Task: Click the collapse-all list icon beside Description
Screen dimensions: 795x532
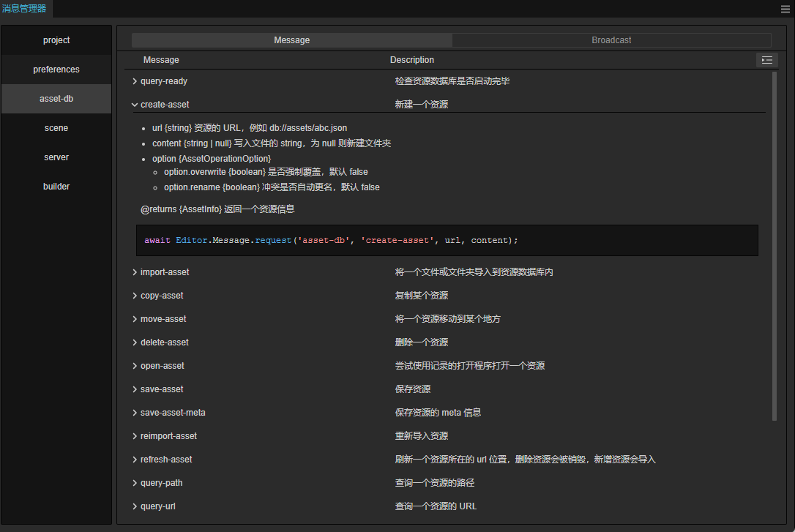Action: 767,60
